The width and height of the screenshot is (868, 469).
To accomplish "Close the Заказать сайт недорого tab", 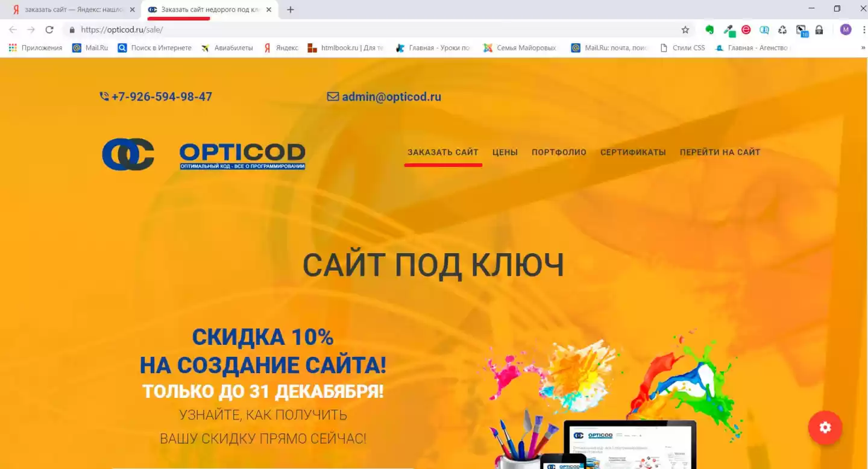I will click(268, 10).
